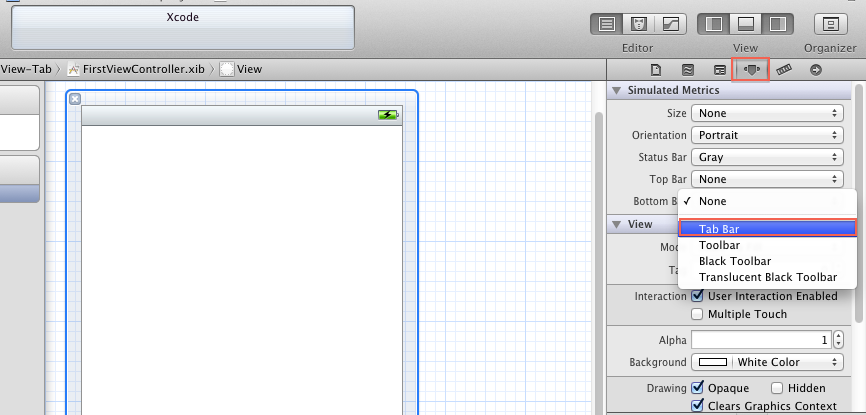Select the white view on the canvas
This screenshot has width=866, height=415.
tap(242, 270)
